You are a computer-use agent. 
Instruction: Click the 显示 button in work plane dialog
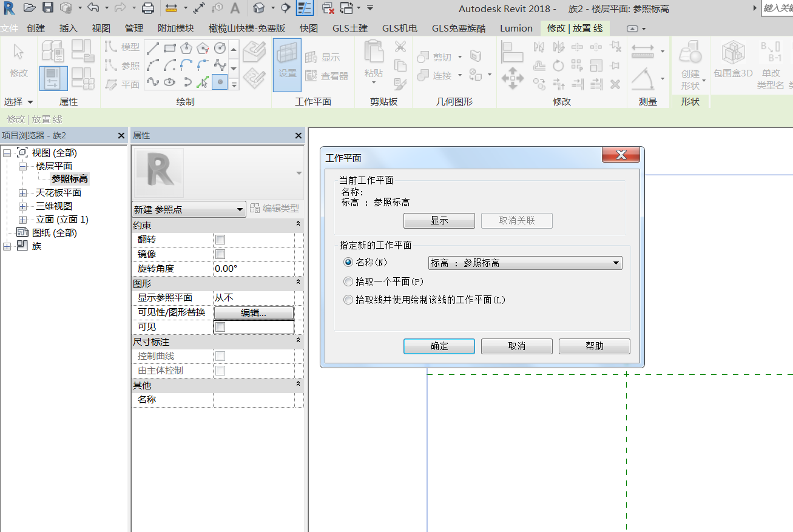[x=439, y=221]
